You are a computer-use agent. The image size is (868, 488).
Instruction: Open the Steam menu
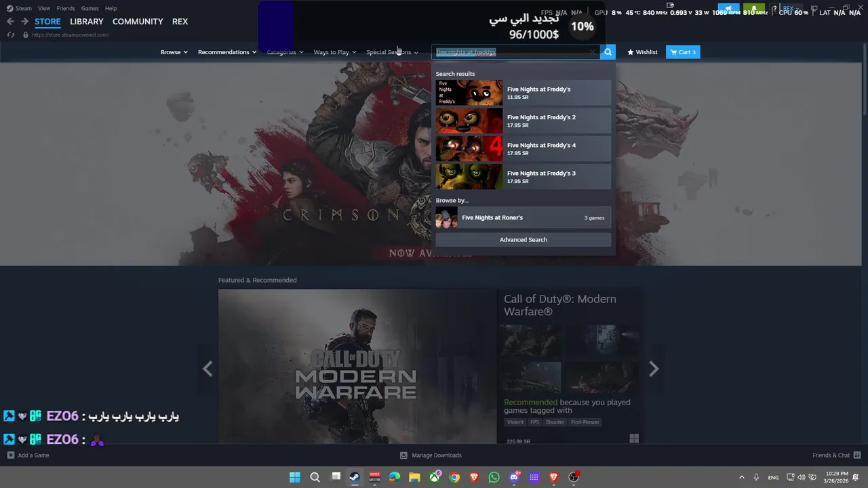pos(24,8)
